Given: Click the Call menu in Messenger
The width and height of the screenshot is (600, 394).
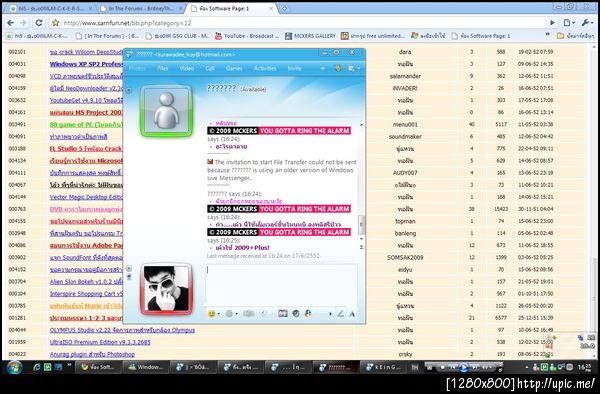Looking at the screenshot, I should (210, 68).
